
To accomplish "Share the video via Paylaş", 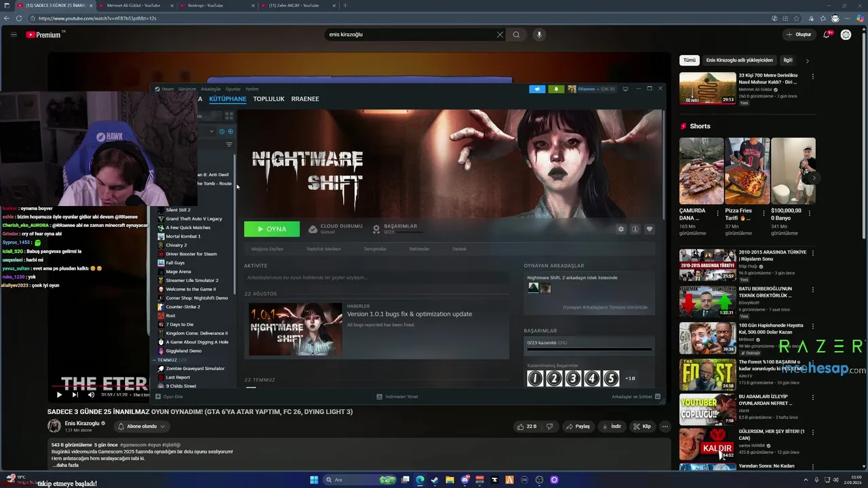I will pos(578,426).
